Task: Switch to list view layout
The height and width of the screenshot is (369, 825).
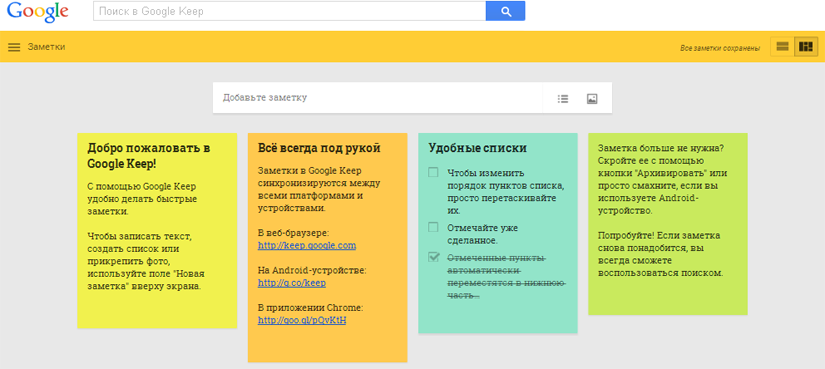Action: pyautogui.click(x=782, y=47)
